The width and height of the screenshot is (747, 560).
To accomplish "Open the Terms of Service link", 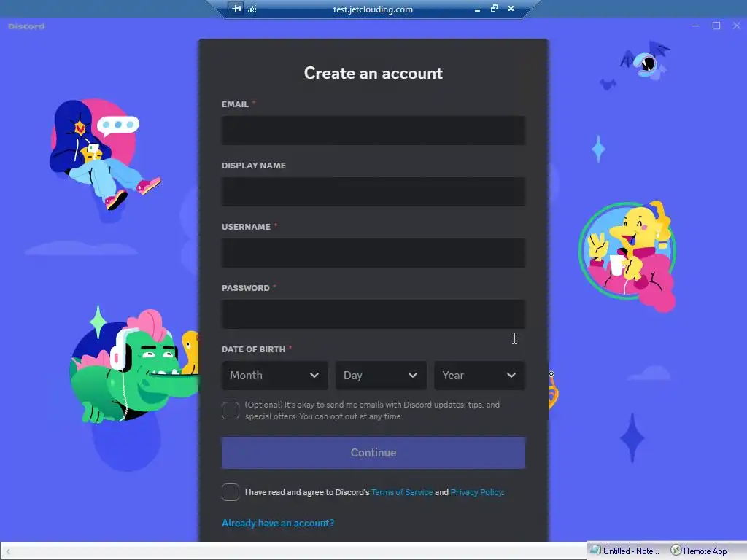I will (x=402, y=492).
